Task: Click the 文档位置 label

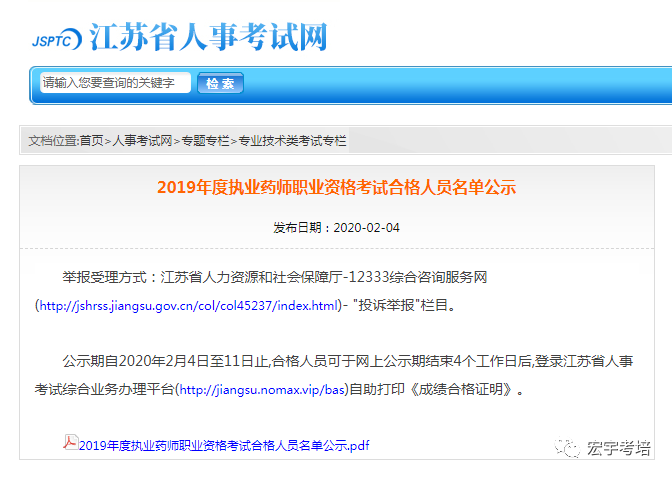Action: pos(53,141)
